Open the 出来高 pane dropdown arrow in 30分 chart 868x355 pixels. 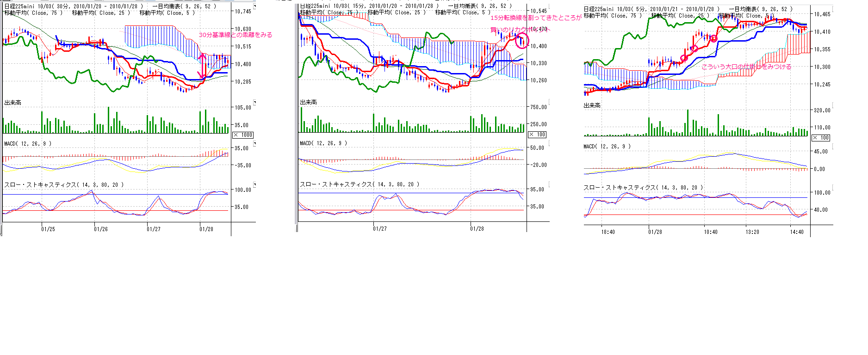pos(254,102)
